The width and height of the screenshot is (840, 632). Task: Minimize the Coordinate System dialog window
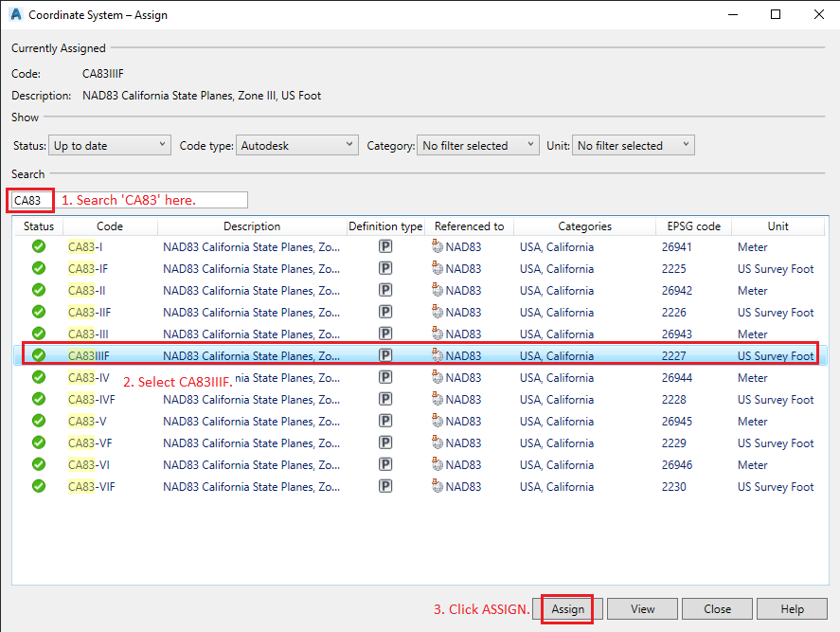[x=733, y=14]
